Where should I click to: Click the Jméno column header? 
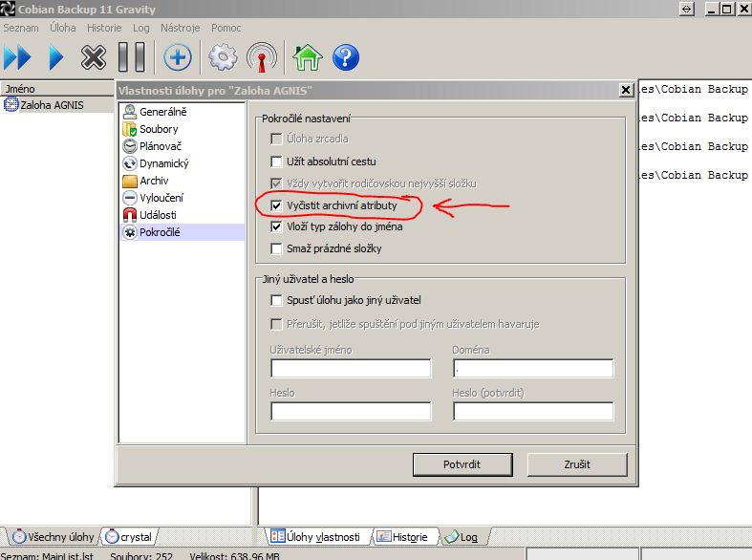56,89
